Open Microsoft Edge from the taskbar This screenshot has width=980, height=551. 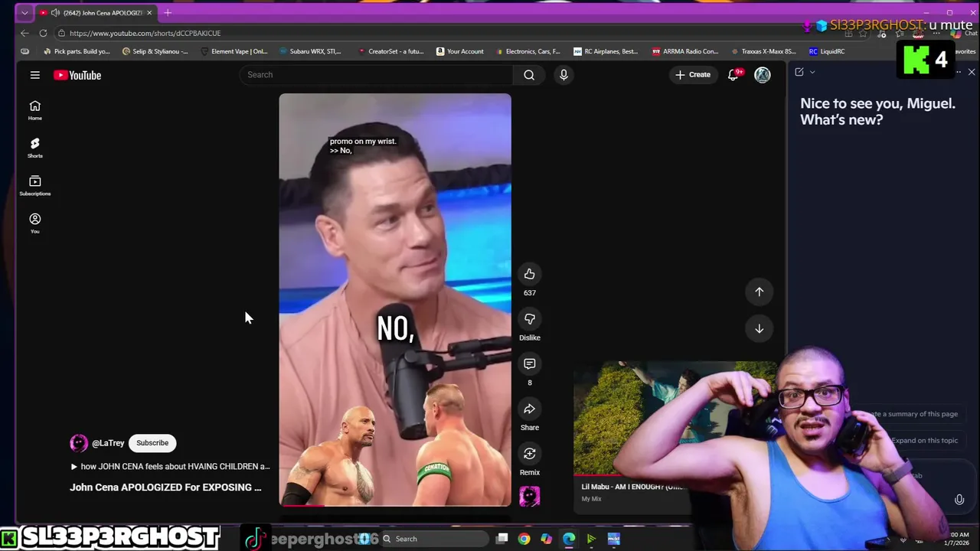click(x=569, y=539)
